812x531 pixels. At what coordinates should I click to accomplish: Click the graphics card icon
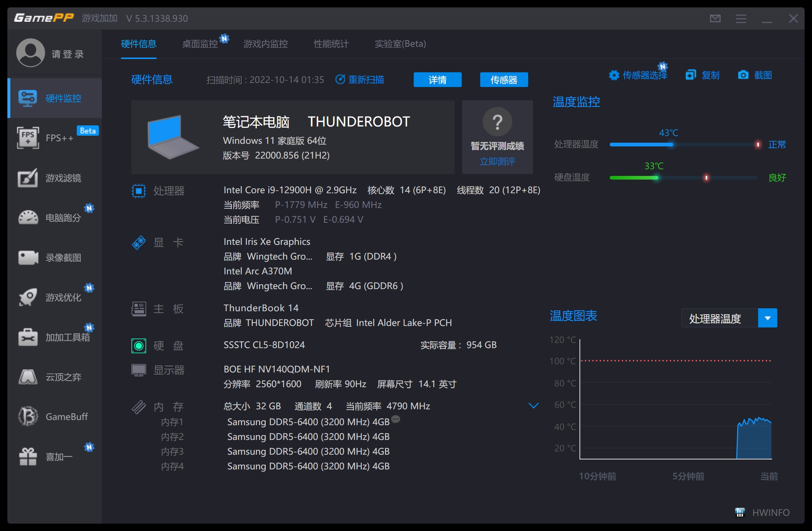coord(139,243)
